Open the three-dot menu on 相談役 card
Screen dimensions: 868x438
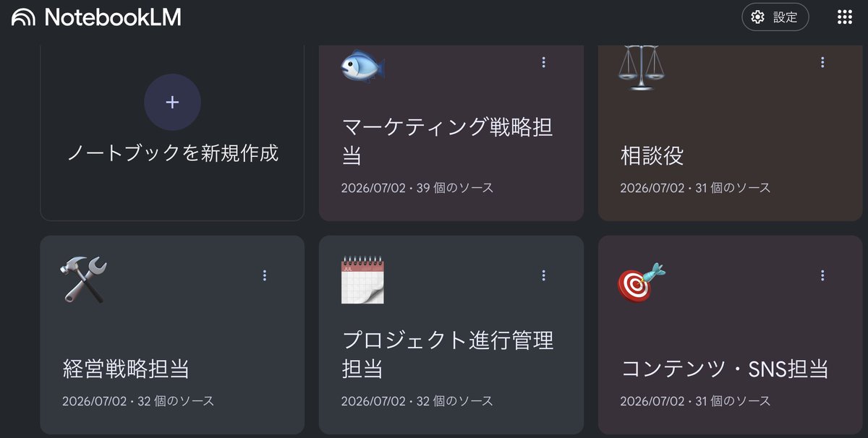[822, 62]
